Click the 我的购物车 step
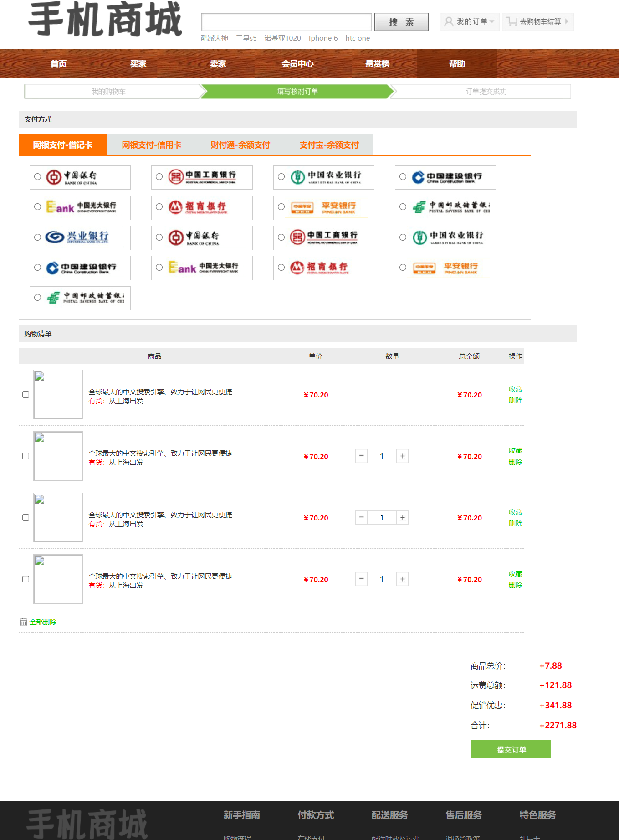The height and width of the screenshot is (840, 619). pos(108,91)
